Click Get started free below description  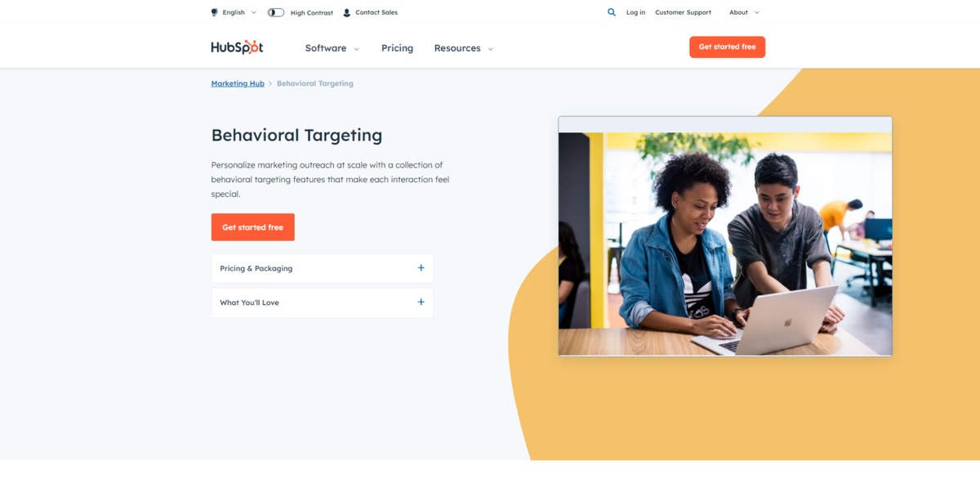[252, 227]
